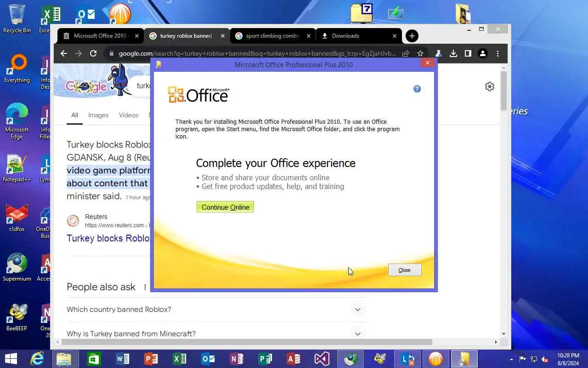Switch to the sport climbing tab
Image resolution: width=588 pixels, height=368 pixels.
coord(273,36)
